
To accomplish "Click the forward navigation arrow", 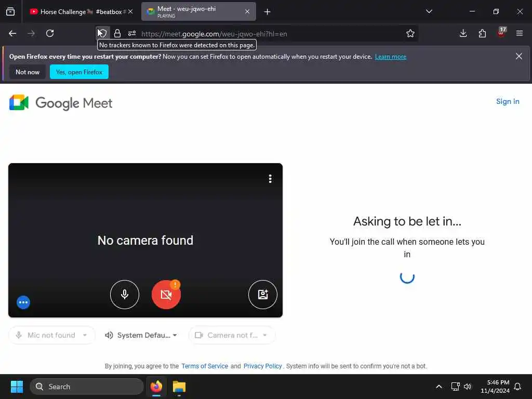I will [31, 34].
